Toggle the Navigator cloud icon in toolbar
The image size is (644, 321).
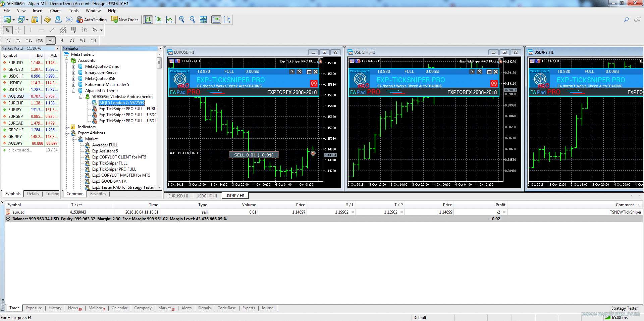point(58,19)
